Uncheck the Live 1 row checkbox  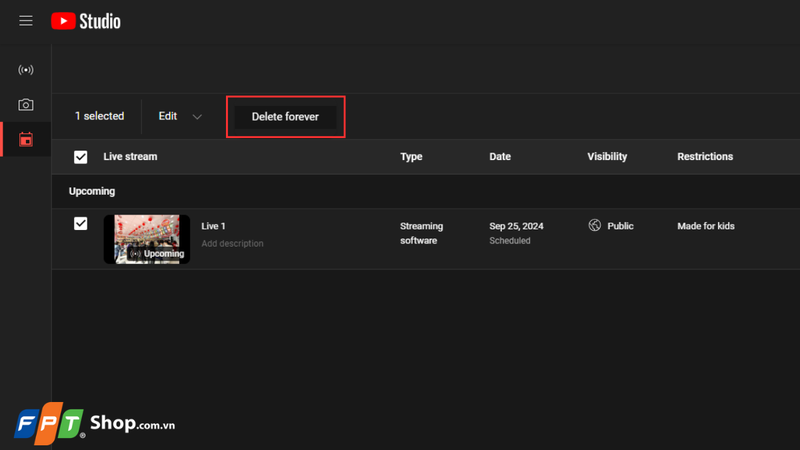[81, 223]
